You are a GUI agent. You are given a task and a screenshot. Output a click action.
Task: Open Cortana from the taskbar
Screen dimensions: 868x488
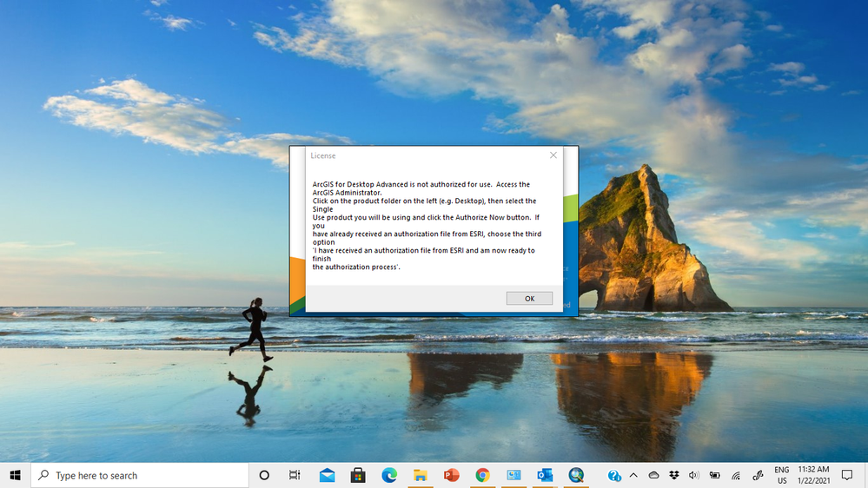point(264,475)
